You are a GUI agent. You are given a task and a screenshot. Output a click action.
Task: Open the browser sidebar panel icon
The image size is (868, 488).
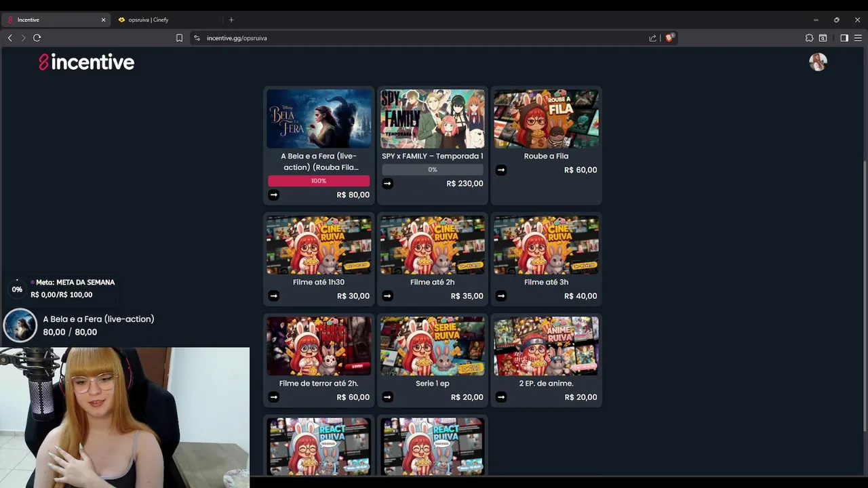coord(844,38)
